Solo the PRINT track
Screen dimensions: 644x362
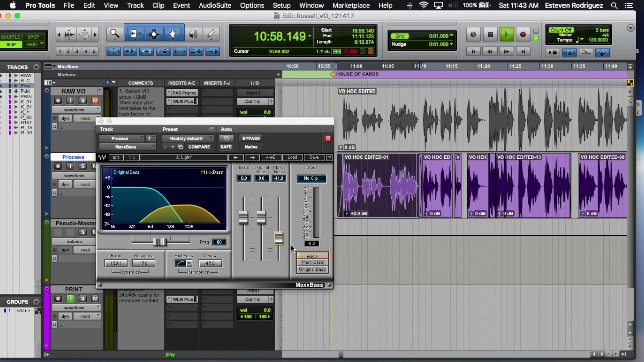tap(83, 299)
